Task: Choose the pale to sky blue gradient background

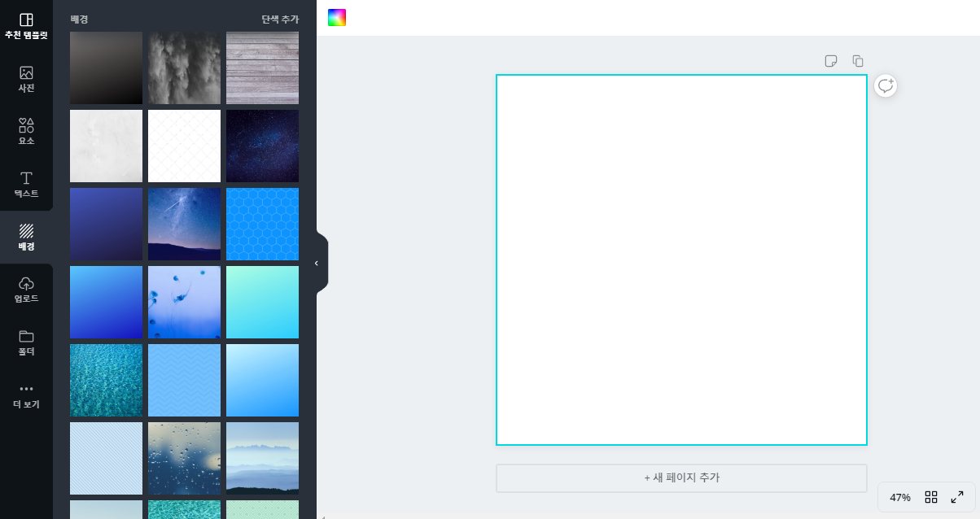Action: (262, 380)
